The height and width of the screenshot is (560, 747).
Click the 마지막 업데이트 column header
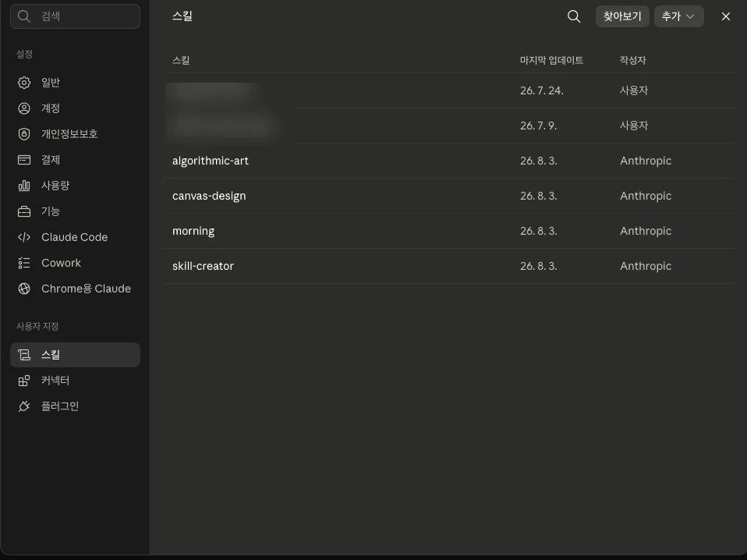coord(552,60)
